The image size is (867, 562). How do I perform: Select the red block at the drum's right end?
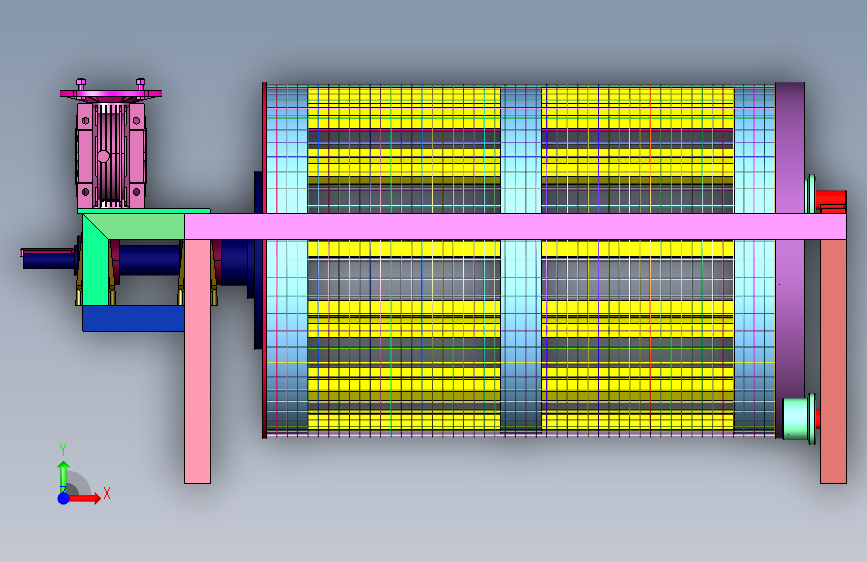(831, 200)
